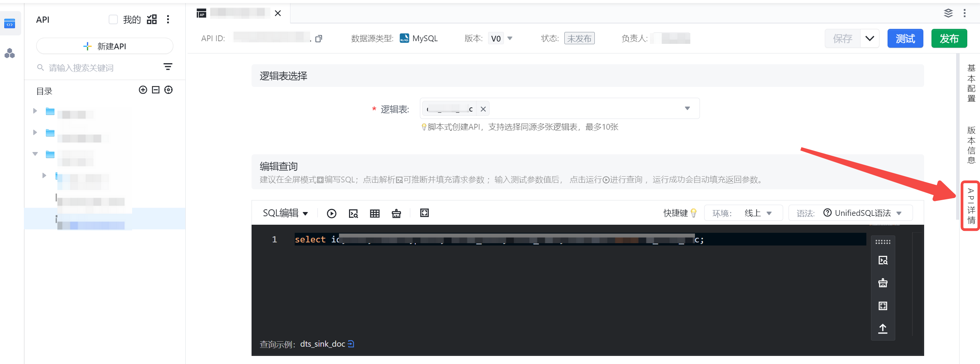This screenshot has width=980, height=364.
Task: Format SQL with toolbar broom icon
Action: 396,214
